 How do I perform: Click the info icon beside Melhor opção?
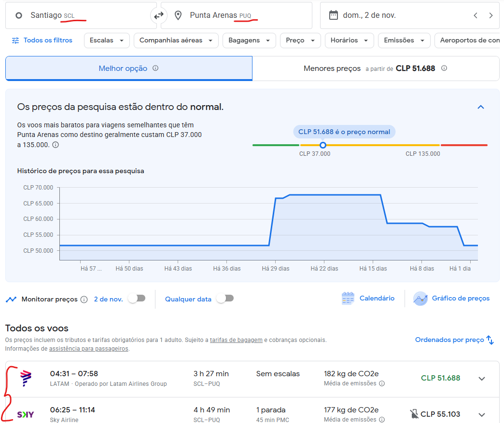[155, 68]
